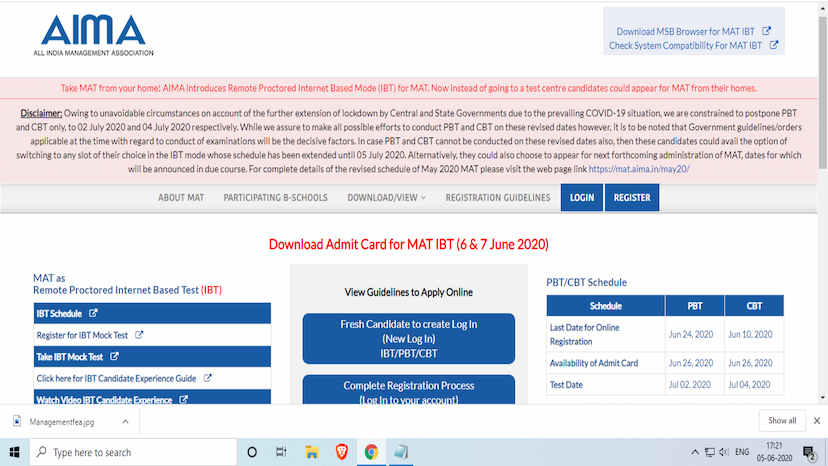Open Task View from the taskbar

(281, 452)
